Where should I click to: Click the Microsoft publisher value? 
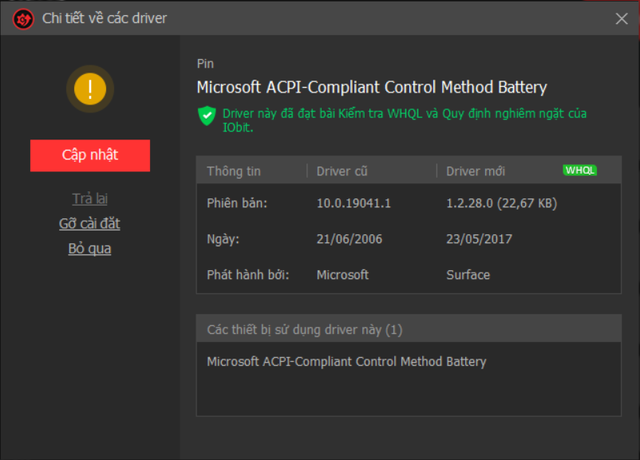[343, 274]
